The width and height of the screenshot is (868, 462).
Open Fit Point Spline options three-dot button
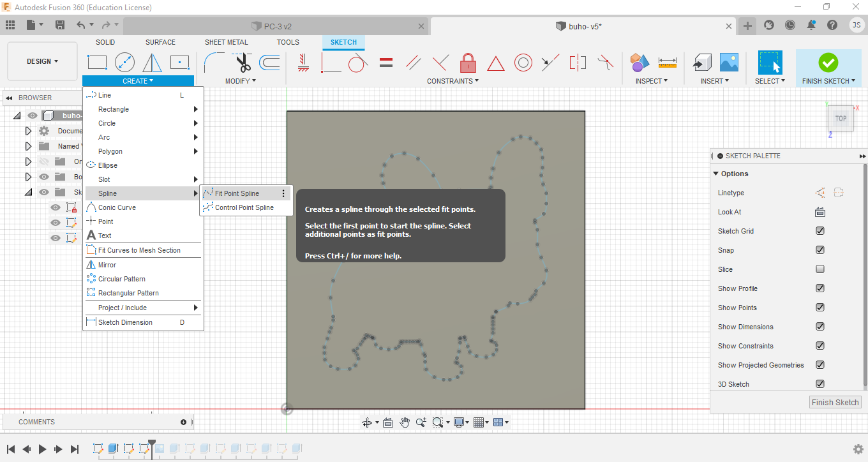point(283,193)
